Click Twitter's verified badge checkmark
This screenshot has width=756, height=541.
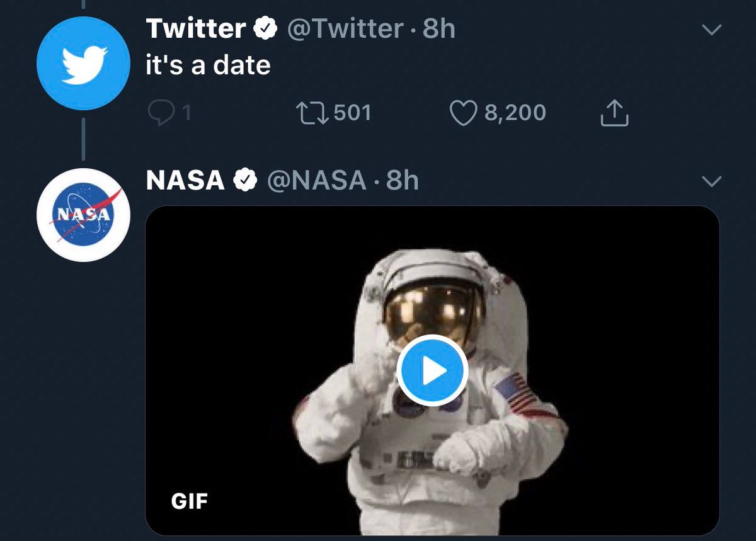click(266, 28)
